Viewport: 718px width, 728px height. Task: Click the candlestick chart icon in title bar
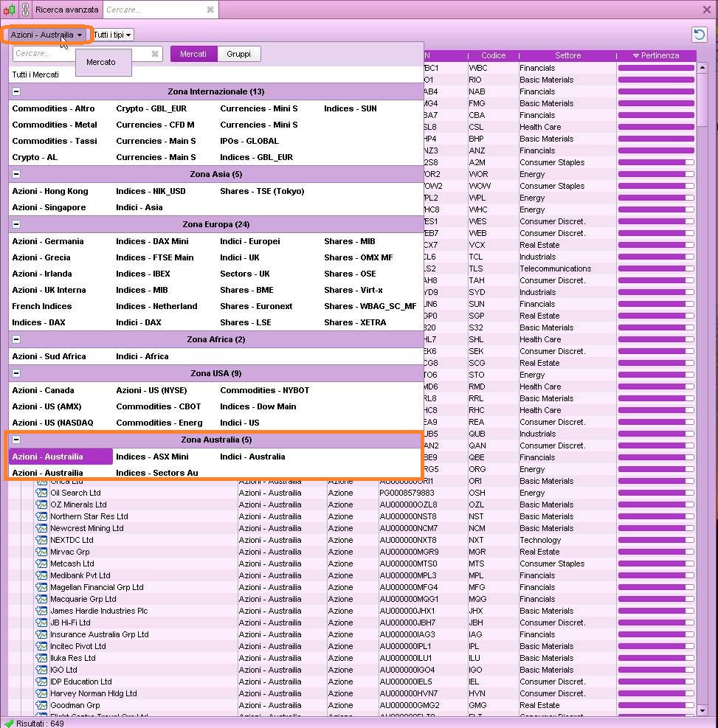10,10
